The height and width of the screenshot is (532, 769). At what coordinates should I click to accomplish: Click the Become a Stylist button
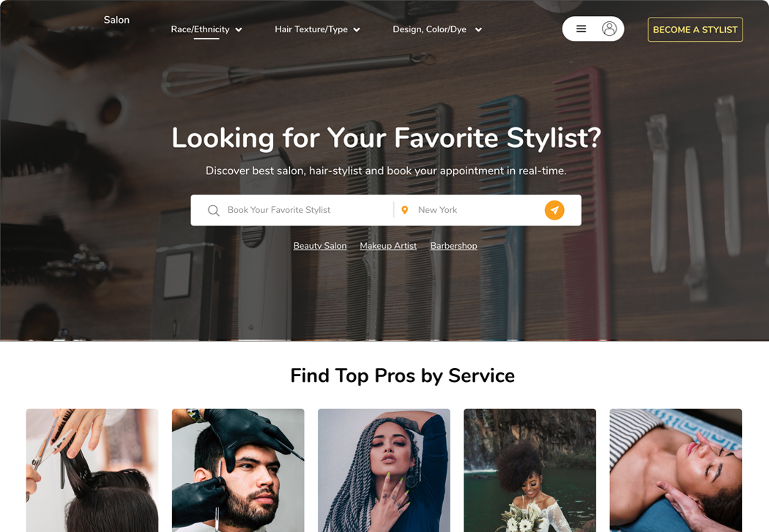[695, 29]
